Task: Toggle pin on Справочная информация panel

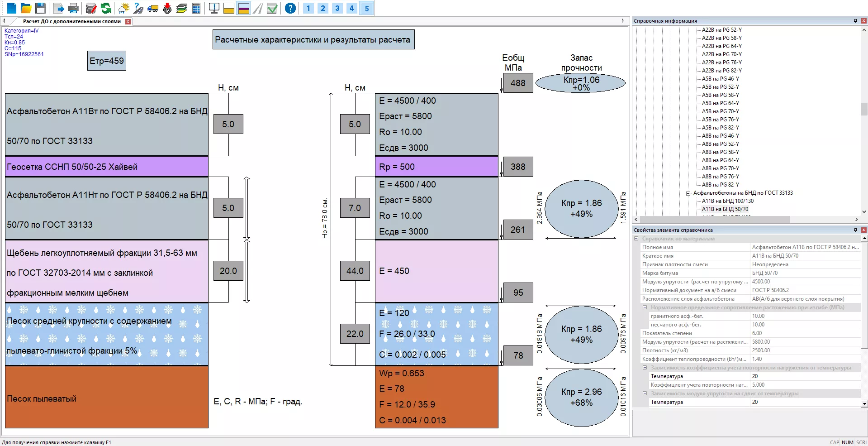Action: (x=855, y=21)
